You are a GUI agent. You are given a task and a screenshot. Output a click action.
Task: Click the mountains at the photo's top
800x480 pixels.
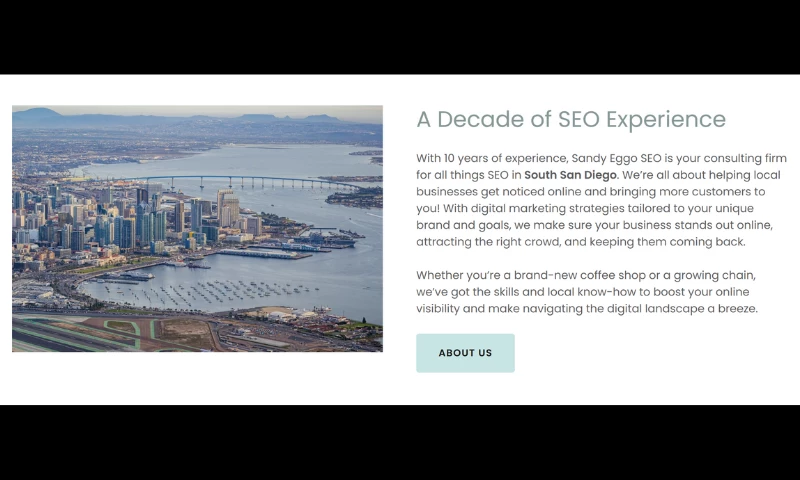(60, 116)
